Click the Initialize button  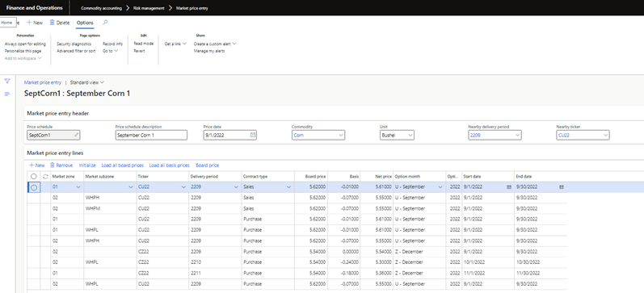point(87,165)
